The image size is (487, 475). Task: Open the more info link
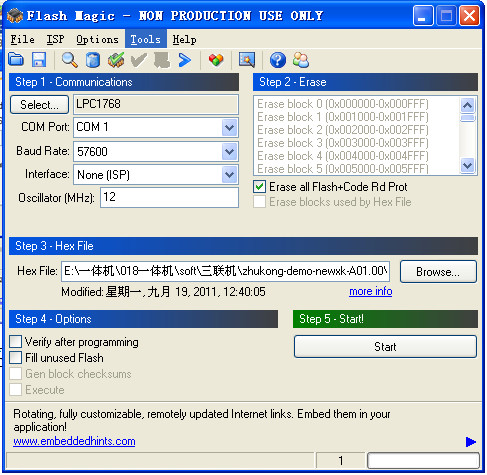click(370, 291)
